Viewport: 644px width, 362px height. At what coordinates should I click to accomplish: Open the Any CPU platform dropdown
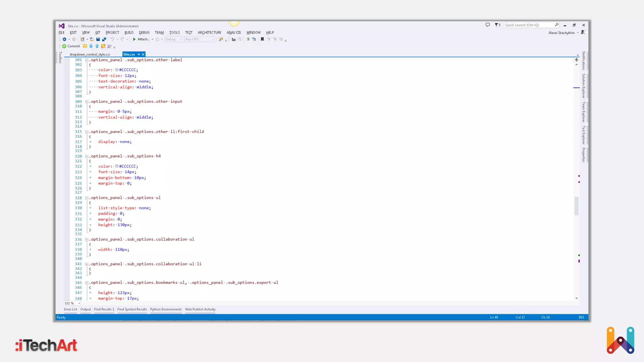click(213, 39)
